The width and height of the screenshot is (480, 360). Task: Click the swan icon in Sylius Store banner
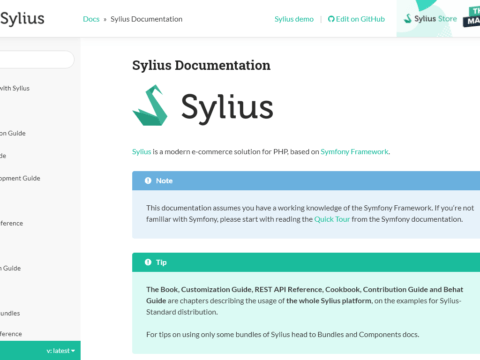(x=407, y=19)
